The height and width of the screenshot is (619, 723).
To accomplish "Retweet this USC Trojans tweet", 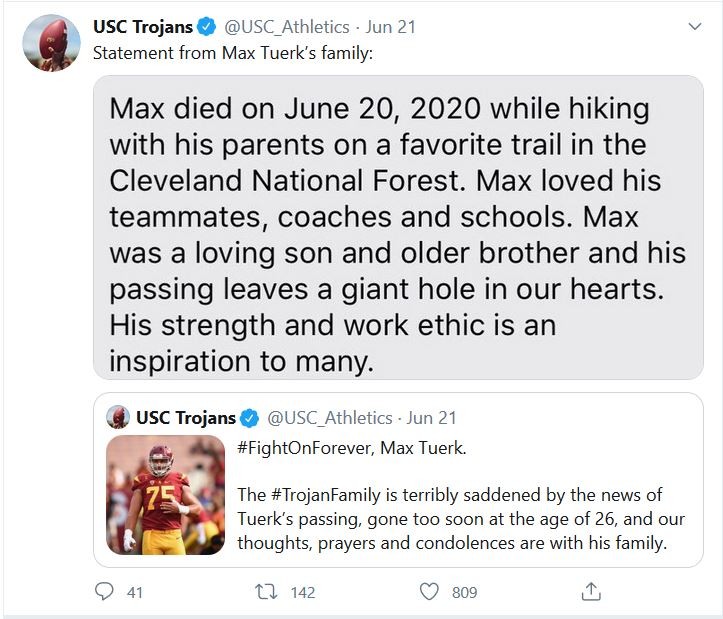I will [266, 591].
